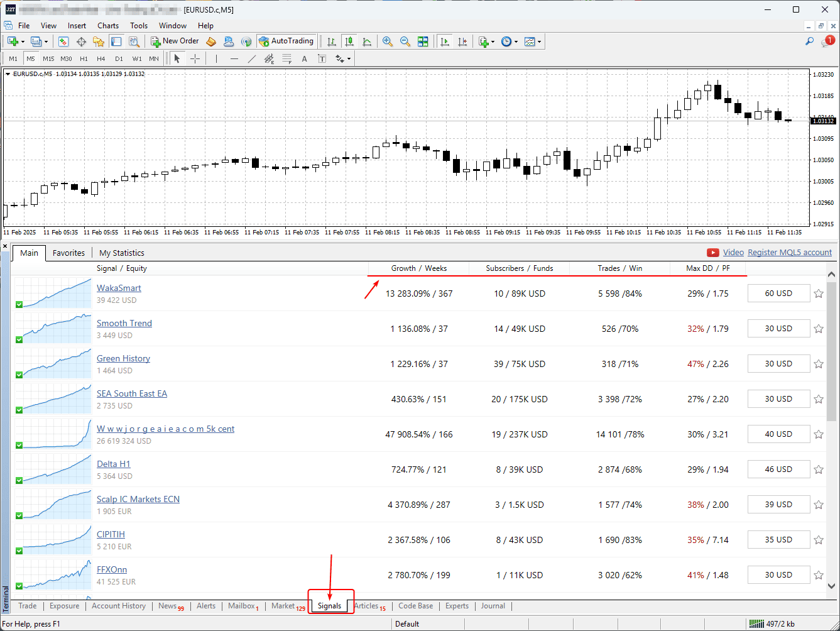Open the Data Window icon
The height and width of the screenshot is (631, 840).
point(81,41)
